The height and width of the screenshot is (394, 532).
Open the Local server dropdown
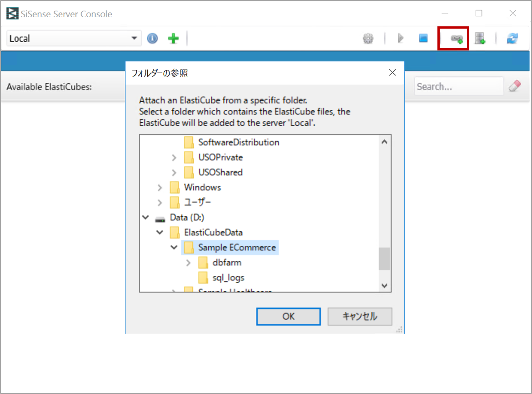[74, 38]
